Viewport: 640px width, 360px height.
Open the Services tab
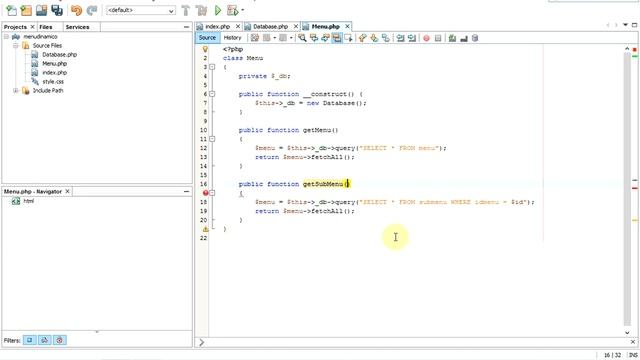[77, 27]
